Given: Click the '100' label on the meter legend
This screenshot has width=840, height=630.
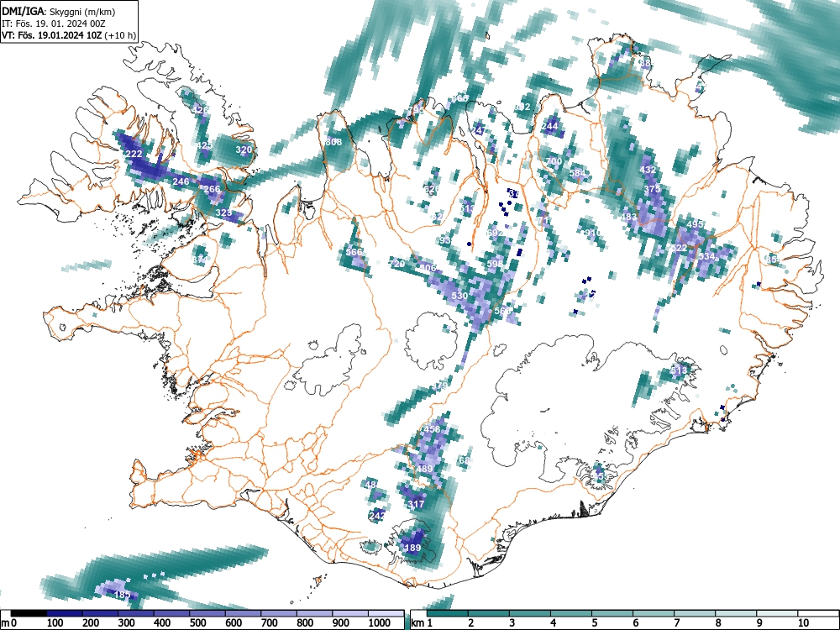Looking at the screenshot, I should 55,623.
